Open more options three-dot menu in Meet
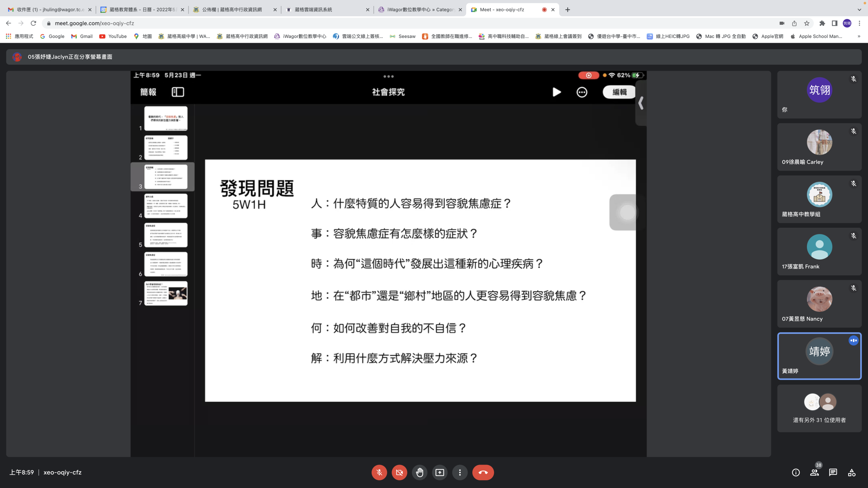The height and width of the screenshot is (488, 868). [x=460, y=472]
